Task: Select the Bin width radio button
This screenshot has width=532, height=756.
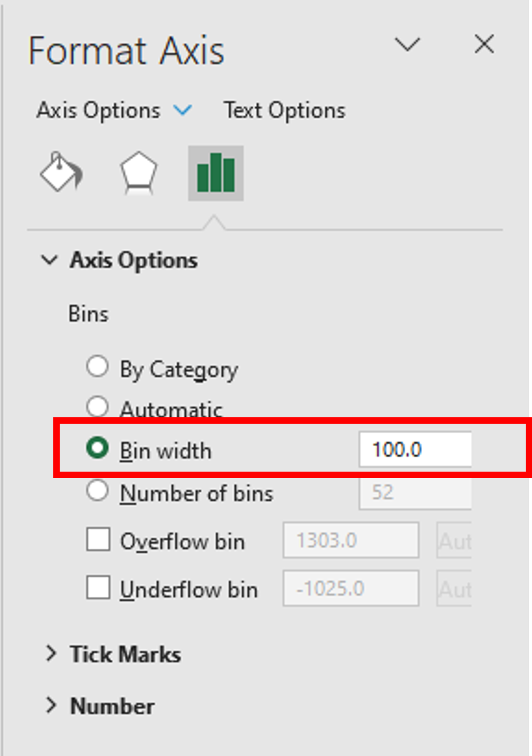Action: coord(97,448)
